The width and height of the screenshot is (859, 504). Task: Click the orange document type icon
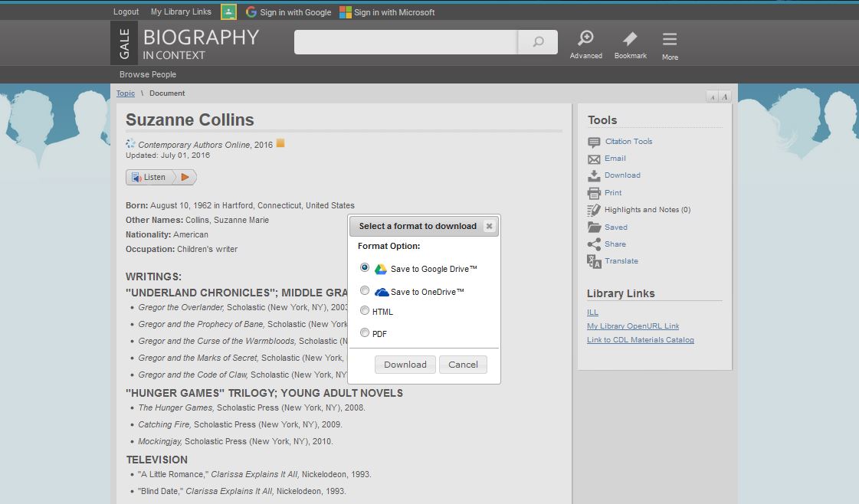(280, 143)
